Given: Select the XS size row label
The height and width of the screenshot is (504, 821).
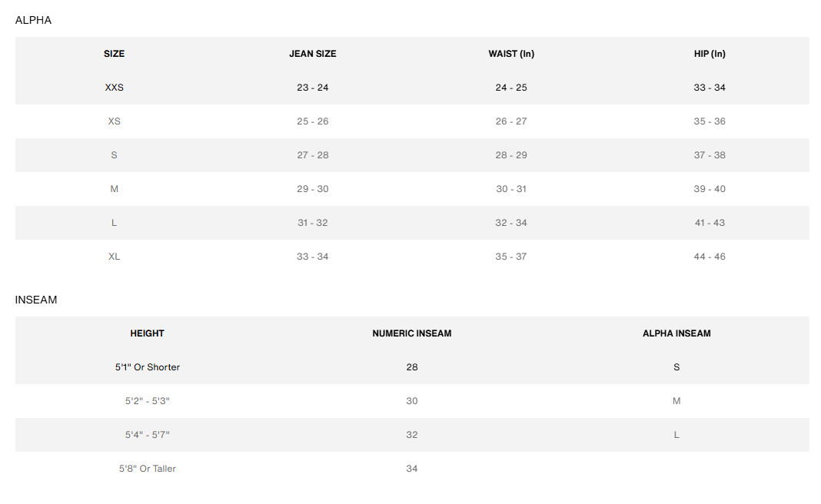Looking at the screenshot, I should [114, 121].
